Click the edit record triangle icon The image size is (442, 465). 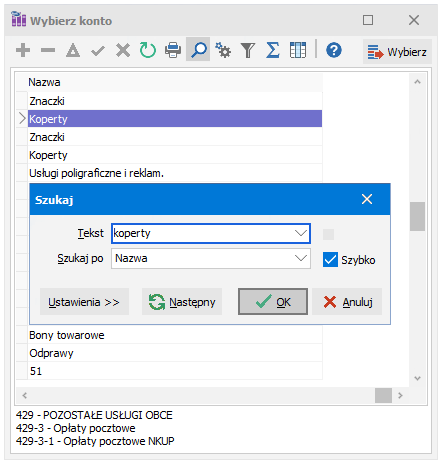73,51
